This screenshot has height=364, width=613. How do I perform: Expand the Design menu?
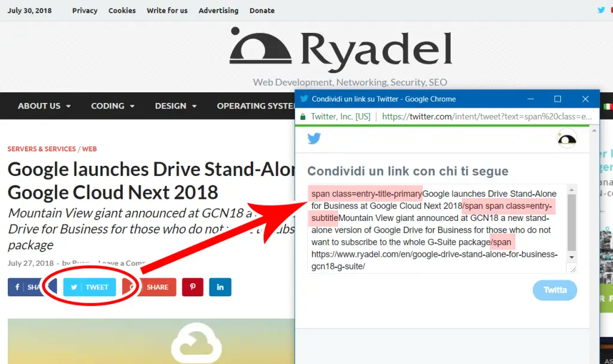pyautogui.click(x=175, y=106)
